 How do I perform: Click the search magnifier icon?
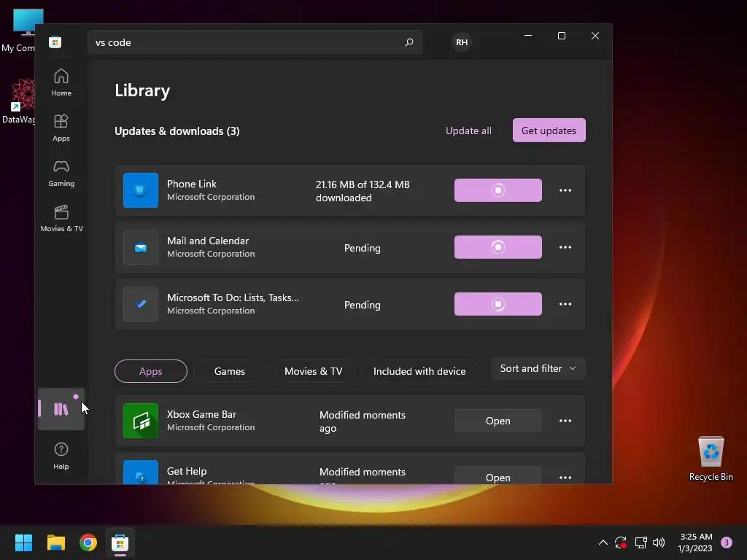409,42
